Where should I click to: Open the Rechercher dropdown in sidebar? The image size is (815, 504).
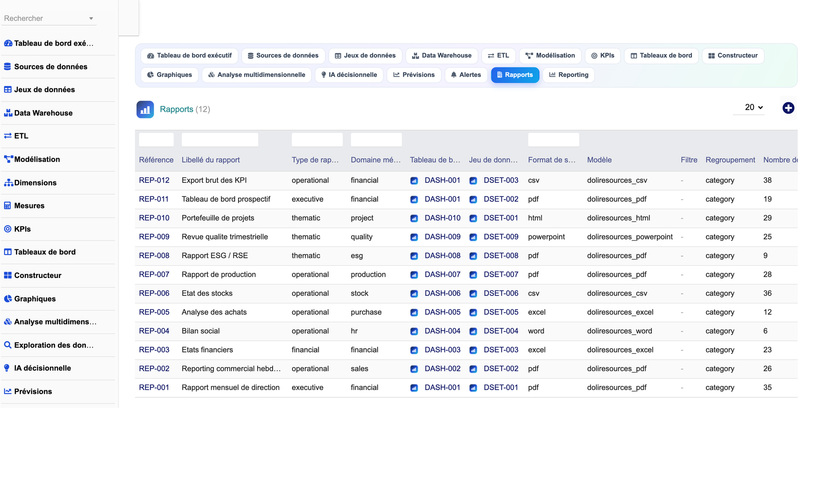(49, 18)
